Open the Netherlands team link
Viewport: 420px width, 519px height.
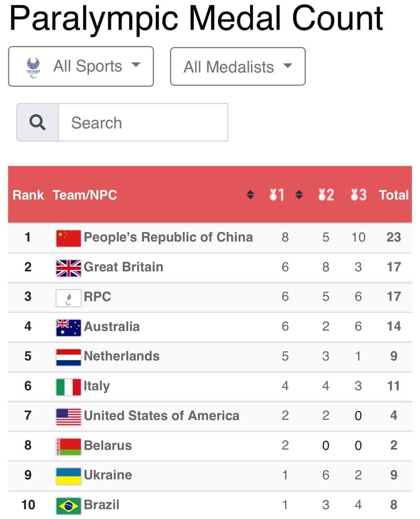122,356
